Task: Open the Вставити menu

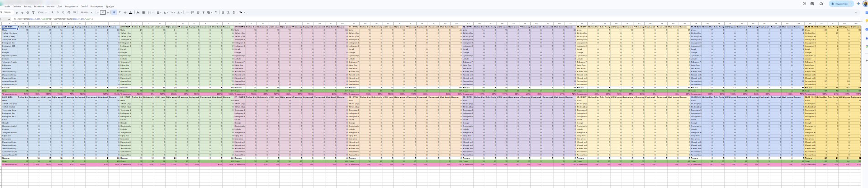Action: coord(39,6)
